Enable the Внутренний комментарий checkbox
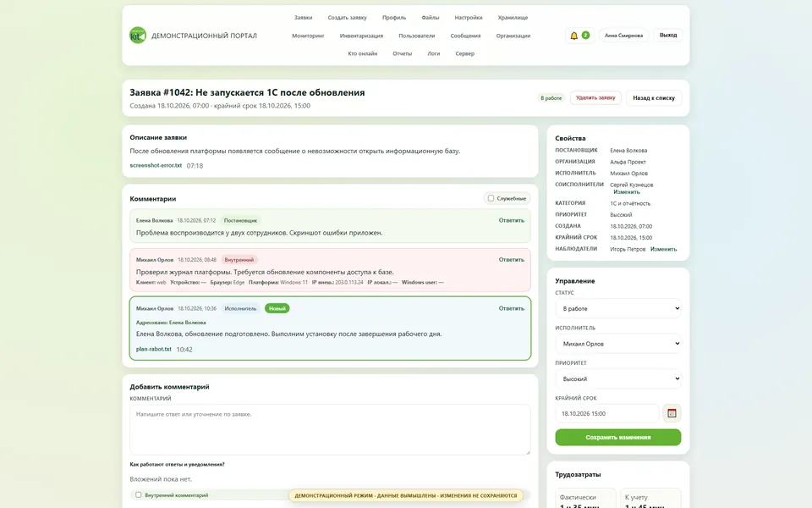This screenshot has height=508, width=812. pos(138,494)
